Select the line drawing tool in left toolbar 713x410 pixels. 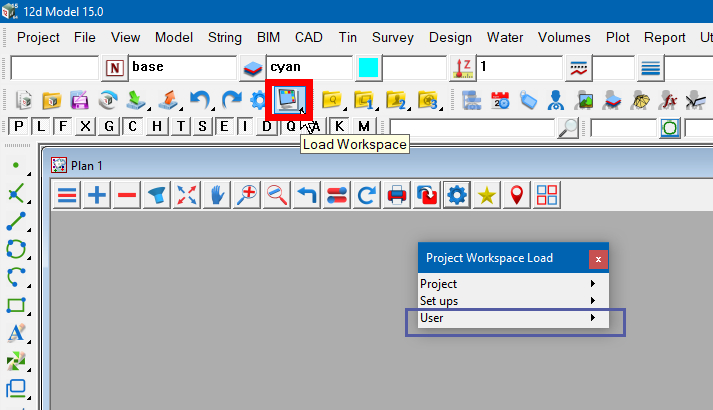(x=16, y=221)
